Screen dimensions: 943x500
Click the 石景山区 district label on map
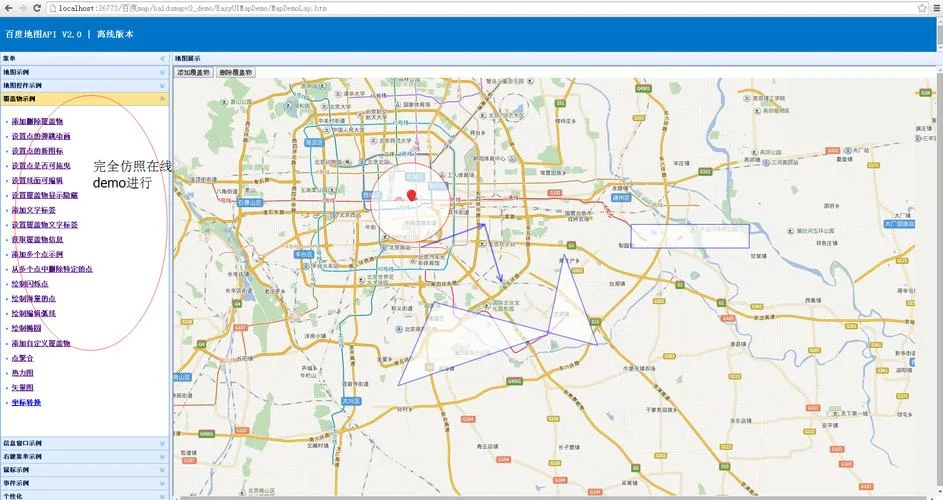250,203
